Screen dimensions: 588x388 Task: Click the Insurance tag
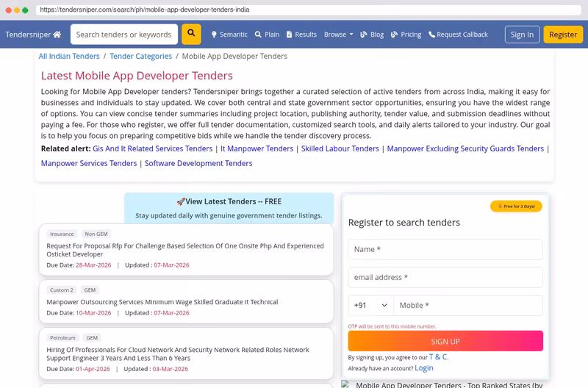(62, 234)
